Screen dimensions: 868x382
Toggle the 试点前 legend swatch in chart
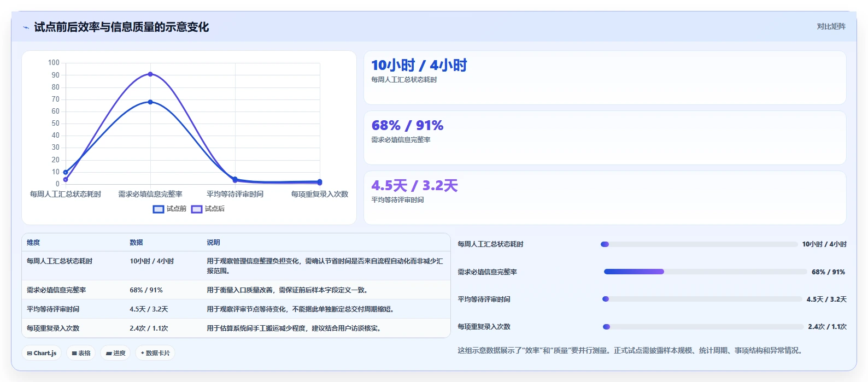pyautogui.click(x=159, y=209)
